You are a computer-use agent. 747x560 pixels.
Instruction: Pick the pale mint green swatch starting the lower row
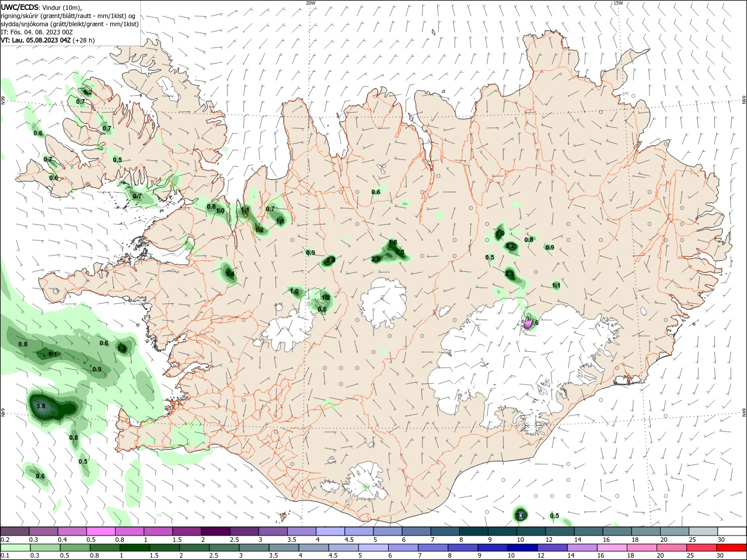pyautogui.click(x=15, y=548)
